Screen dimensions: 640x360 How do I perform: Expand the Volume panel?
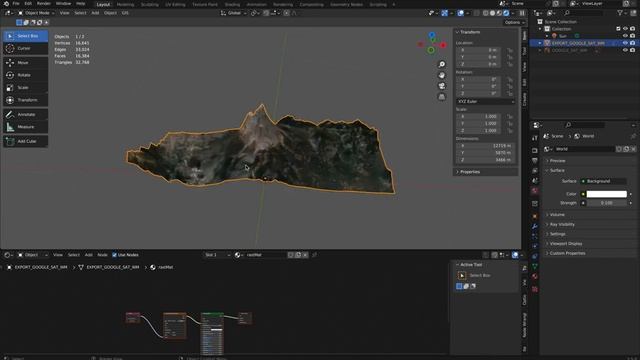coord(557,215)
